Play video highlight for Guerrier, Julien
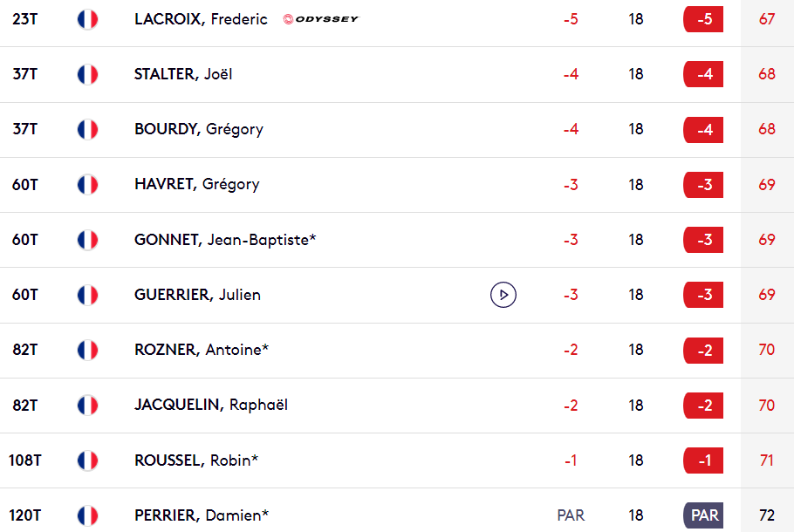This screenshot has height=532, width=794. click(x=503, y=295)
